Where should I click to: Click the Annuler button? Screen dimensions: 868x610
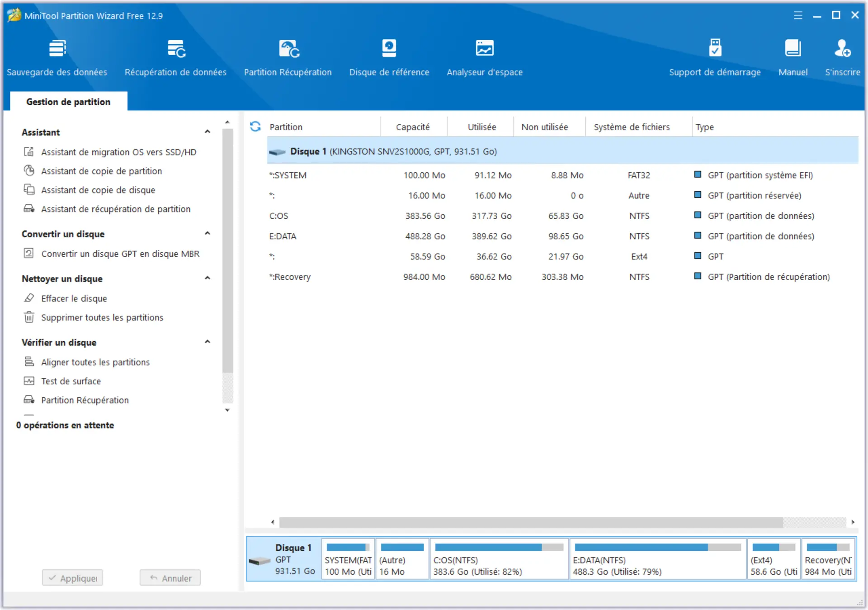click(170, 578)
